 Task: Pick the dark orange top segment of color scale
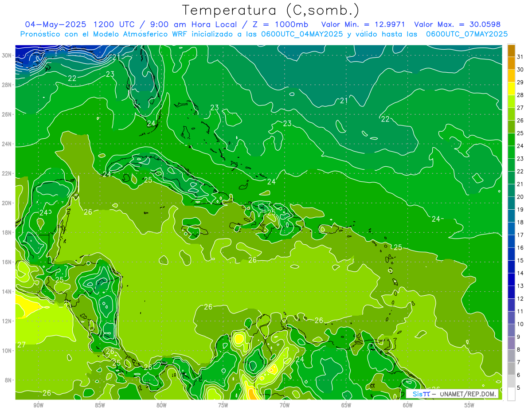tap(511, 51)
